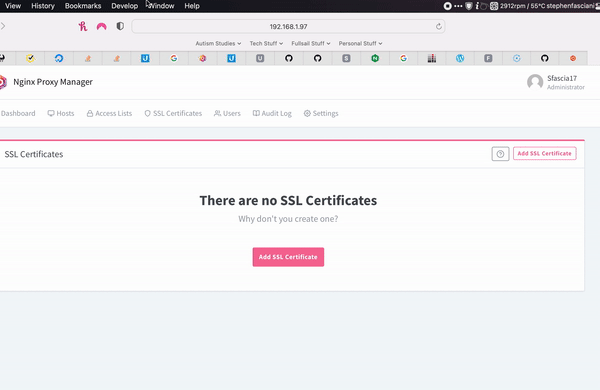Switch to the green N hexagon tab
Image resolution: width=600 pixels, height=390 pixels.
coord(375,58)
